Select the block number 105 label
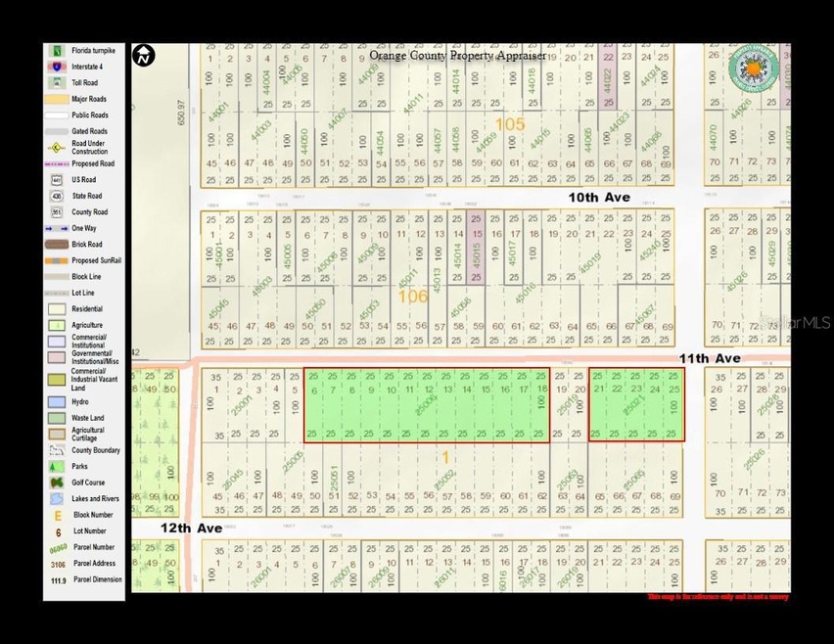The height and width of the screenshot is (644, 834). click(x=510, y=124)
